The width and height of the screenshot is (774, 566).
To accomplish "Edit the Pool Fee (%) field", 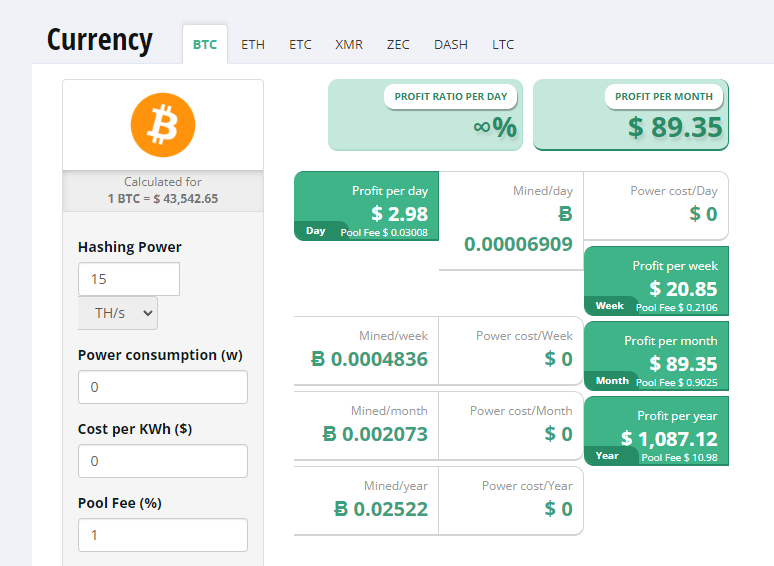I will [162, 535].
